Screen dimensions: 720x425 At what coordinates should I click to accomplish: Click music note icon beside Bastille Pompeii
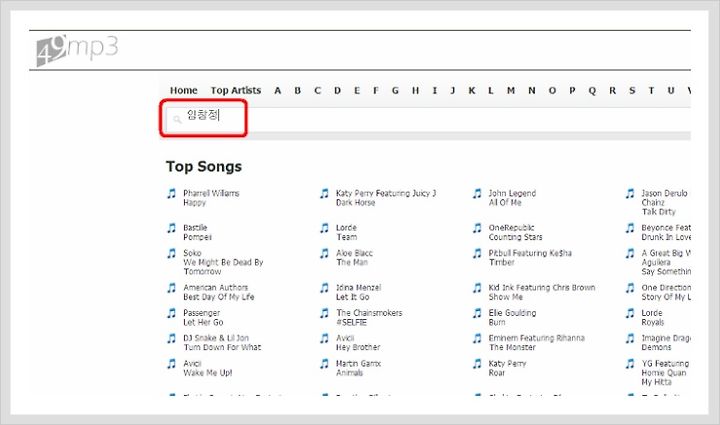pos(171,228)
